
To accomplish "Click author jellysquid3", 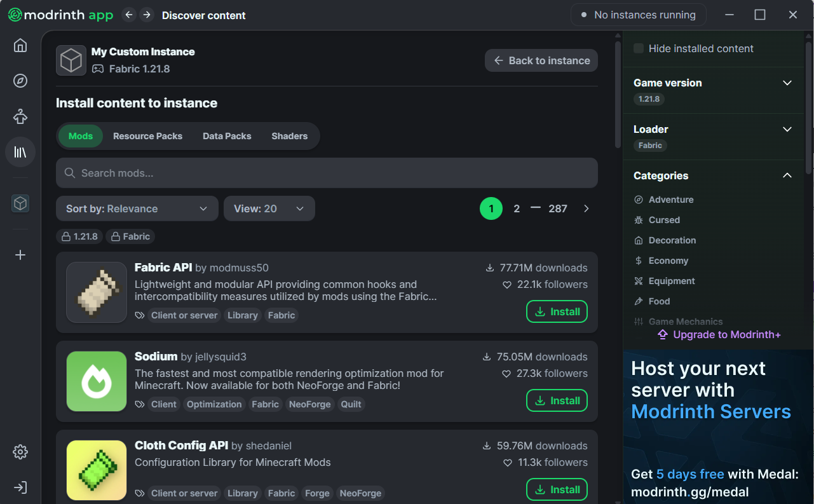I will click(220, 357).
